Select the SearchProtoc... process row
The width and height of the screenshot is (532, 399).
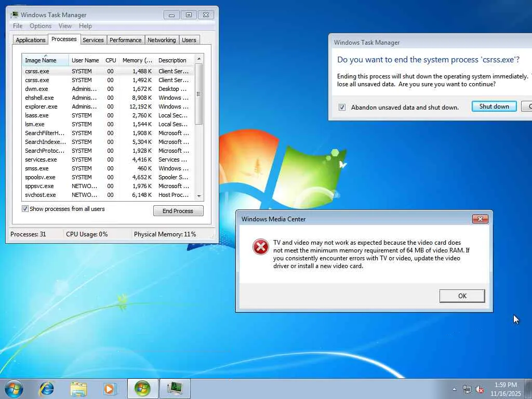[108, 151]
